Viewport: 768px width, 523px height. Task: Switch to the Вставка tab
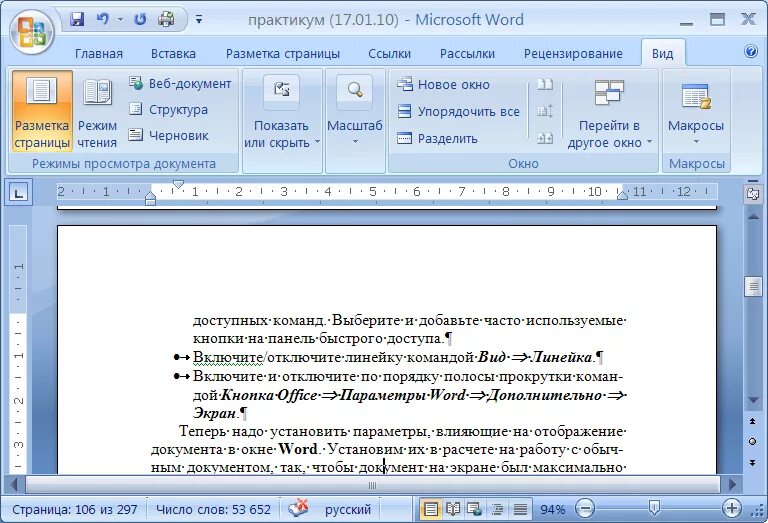tap(173, 54)
